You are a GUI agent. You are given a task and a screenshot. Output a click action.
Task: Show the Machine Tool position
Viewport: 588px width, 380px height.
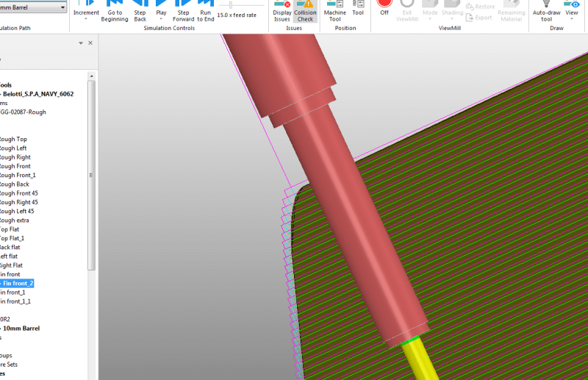pyautogui.click(x=335, y=11)
